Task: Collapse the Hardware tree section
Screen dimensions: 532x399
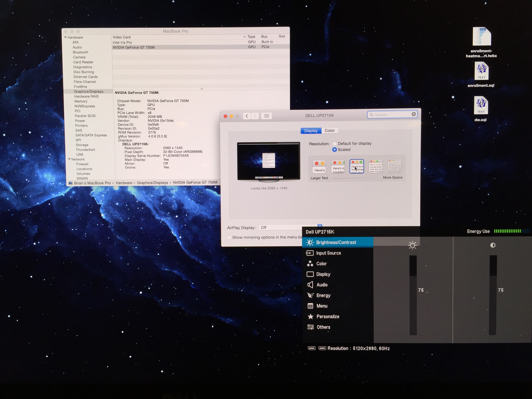Action: tap(65, 37)
